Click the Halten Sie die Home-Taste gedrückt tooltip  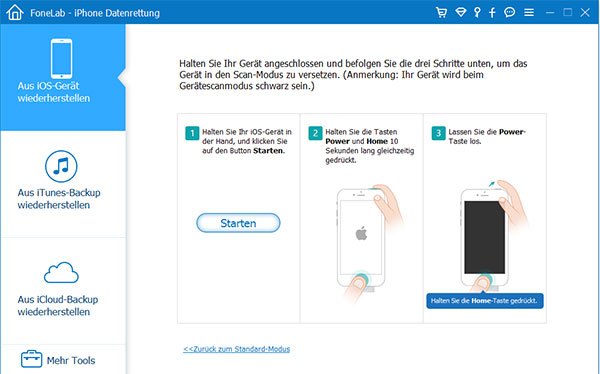[x=485, y=301]
